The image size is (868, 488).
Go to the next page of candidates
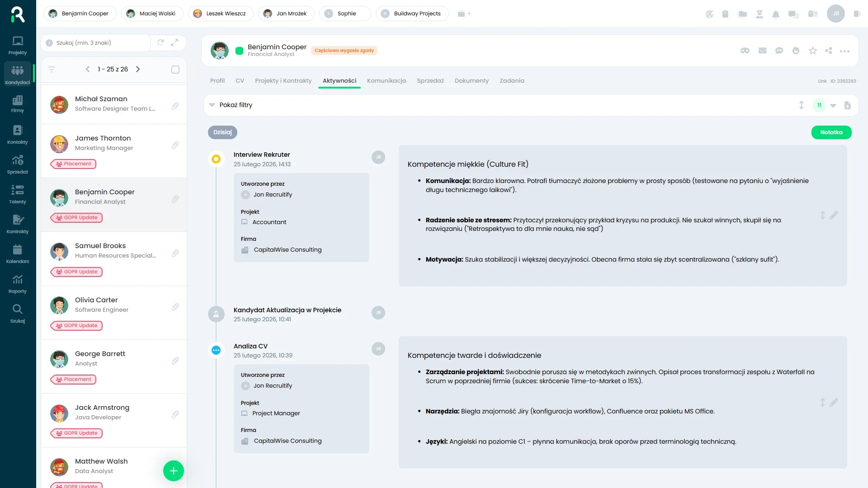pos(138,69)
